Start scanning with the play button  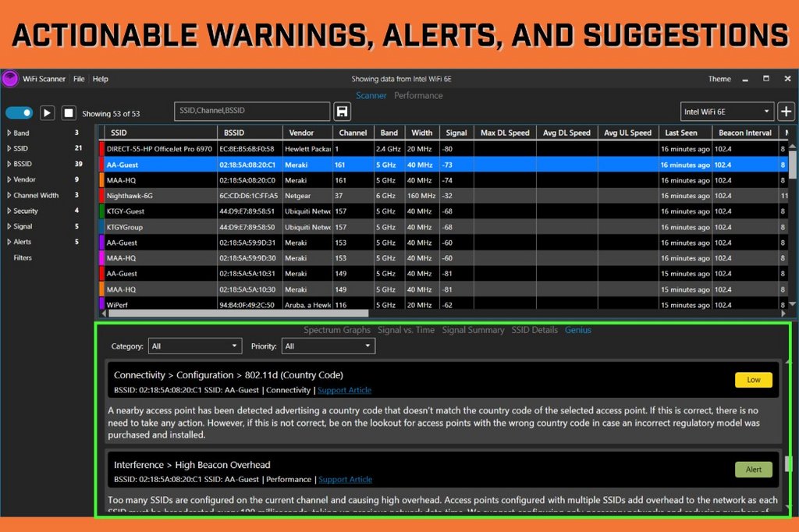coord(47,112)
